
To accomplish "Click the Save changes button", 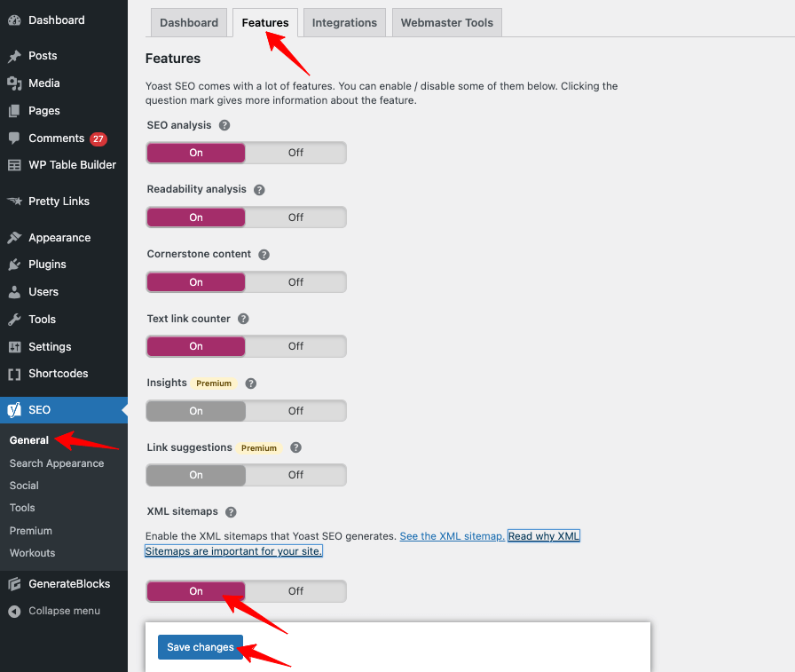I will pos(201,647).
